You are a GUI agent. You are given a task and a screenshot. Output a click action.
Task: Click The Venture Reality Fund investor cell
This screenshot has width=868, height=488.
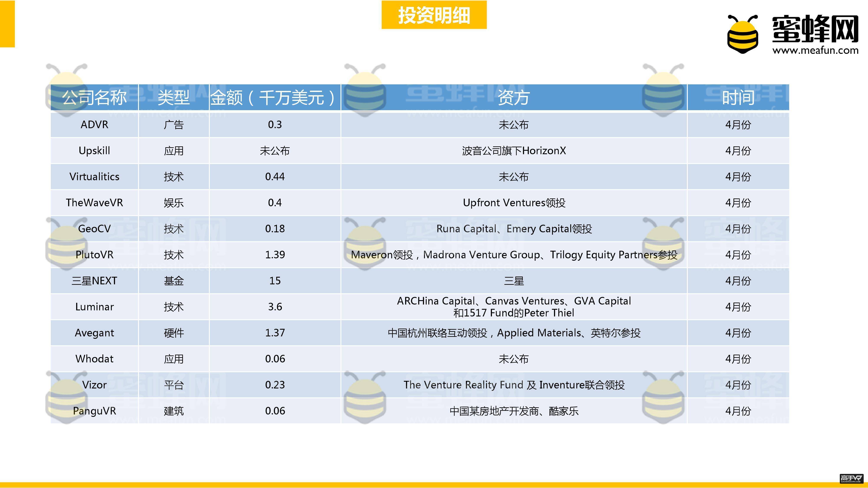pos(514,385)
